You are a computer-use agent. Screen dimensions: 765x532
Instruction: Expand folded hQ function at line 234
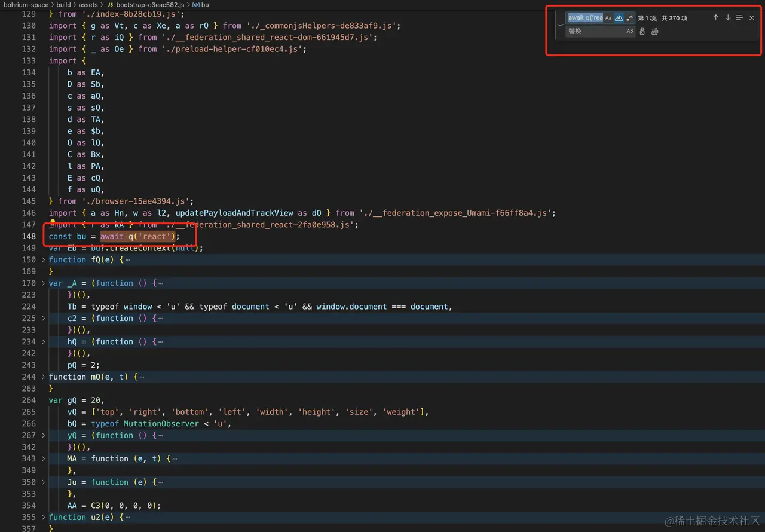point(44,341)
